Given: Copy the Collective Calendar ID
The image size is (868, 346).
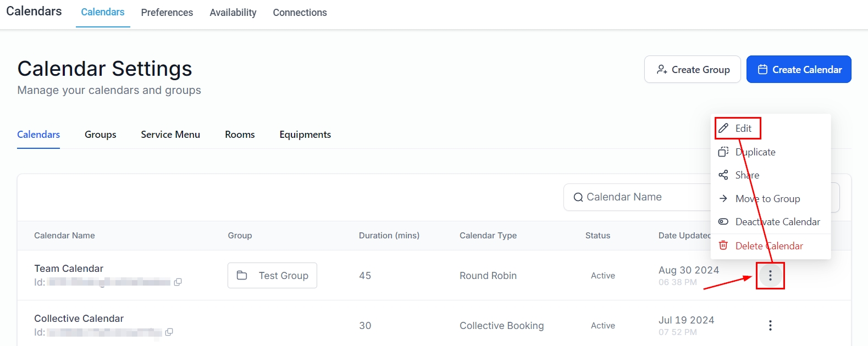Looking at the screenshot, I should click(x=169, y=332).
